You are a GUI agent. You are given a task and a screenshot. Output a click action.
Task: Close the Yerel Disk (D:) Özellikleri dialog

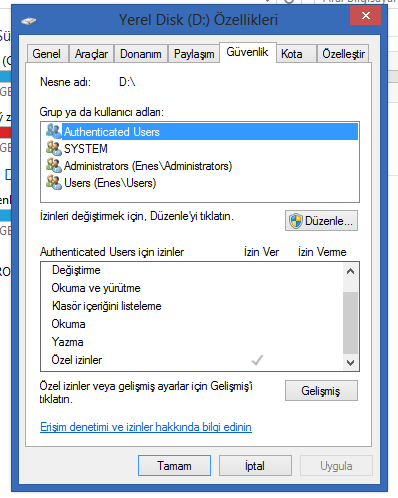(x=365, y=15)
